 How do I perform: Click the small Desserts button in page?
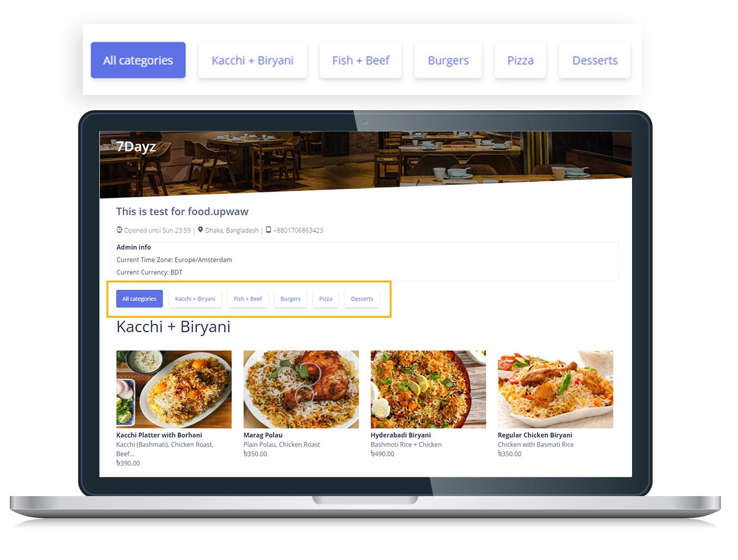tap(362, 299)
